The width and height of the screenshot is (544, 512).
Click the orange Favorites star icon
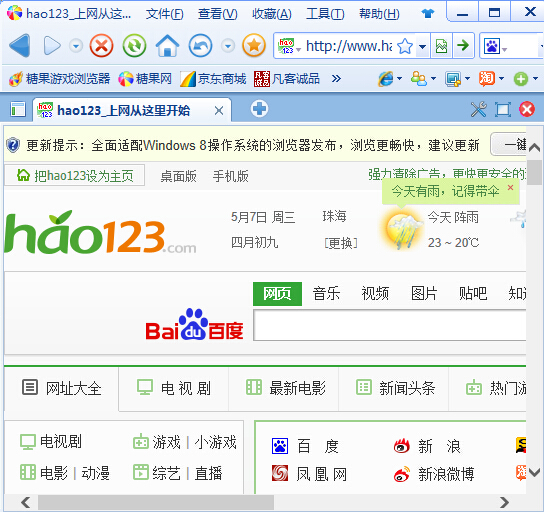(x=254, y=45)
